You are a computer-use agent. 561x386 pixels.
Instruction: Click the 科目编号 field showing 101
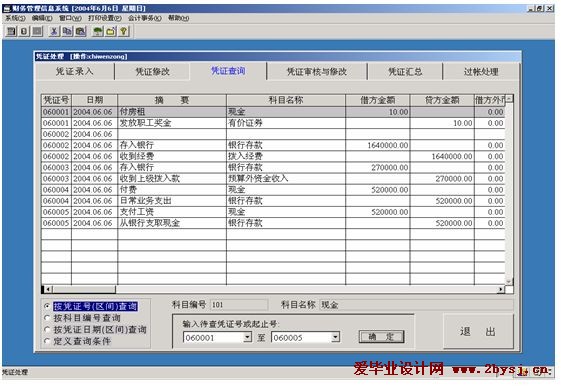click(x=239, y=305)
